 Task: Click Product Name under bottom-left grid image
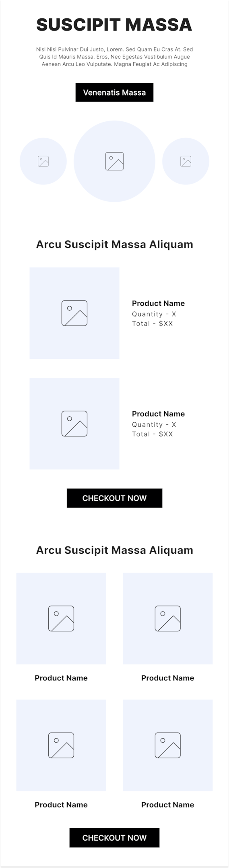click(61, 805)
